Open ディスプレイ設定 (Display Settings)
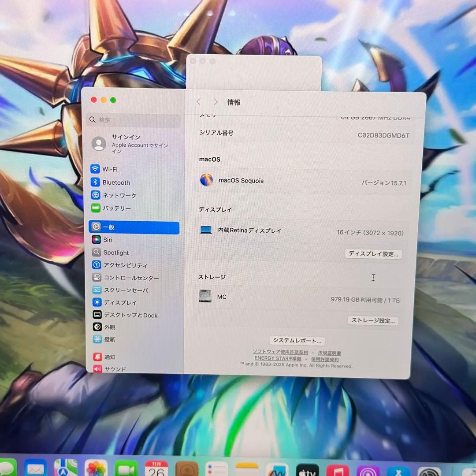Image resolution: width=476 pixels, height=476 pixels. coord(373,254)
